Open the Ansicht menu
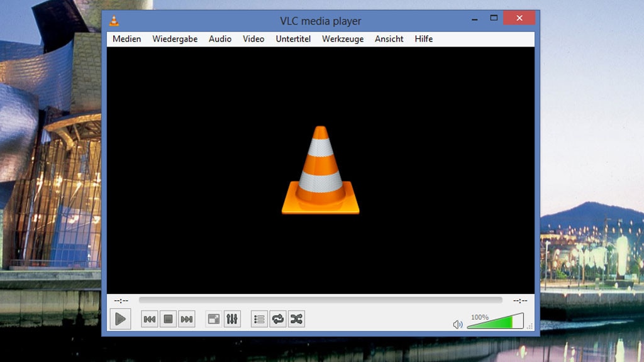 coord(389,39)
